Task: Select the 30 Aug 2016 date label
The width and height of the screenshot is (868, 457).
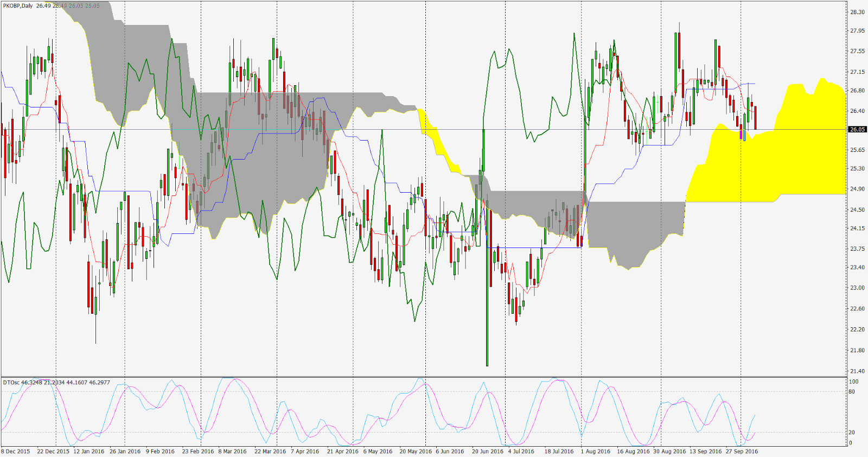Action: point(669,452)
